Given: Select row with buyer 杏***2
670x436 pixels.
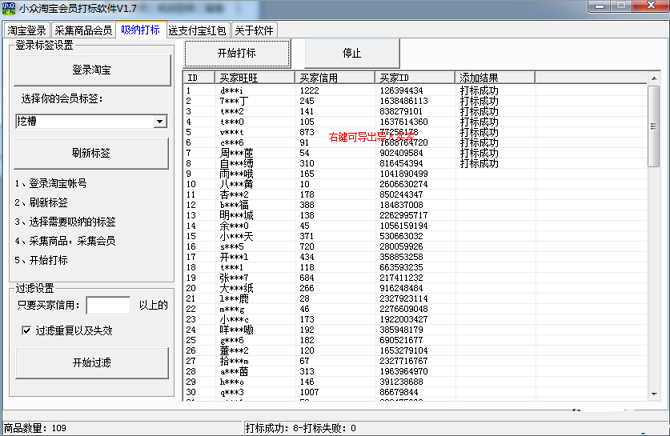Looking at the screenshot, I should [415, 194].
